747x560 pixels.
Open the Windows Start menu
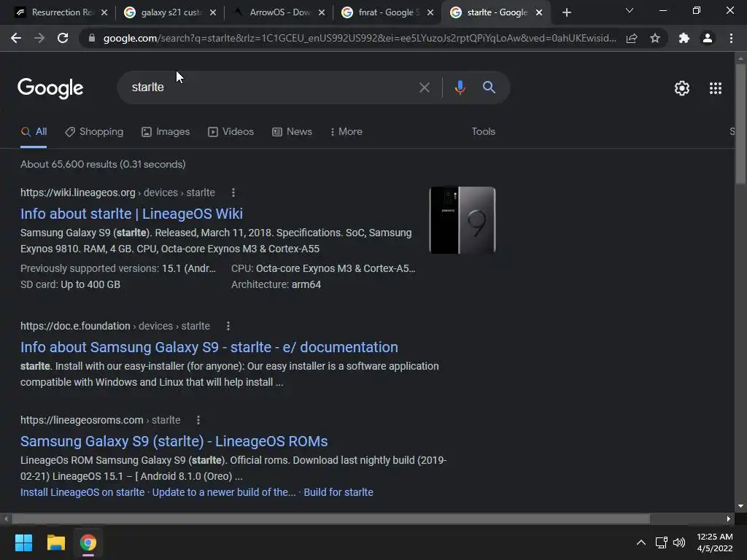[23, 542]
